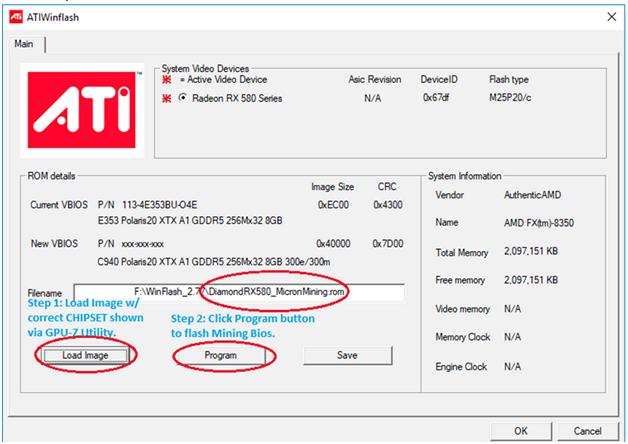Image resolution: width=628 pixels, height=444 pixels.
Task: Click the Program button
Action: pos(220,356)
